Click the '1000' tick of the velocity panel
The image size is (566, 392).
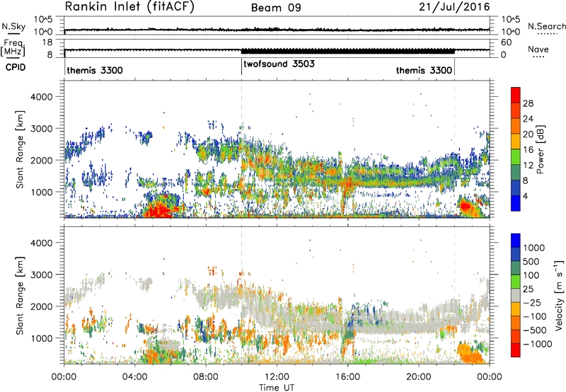point(41,338)
